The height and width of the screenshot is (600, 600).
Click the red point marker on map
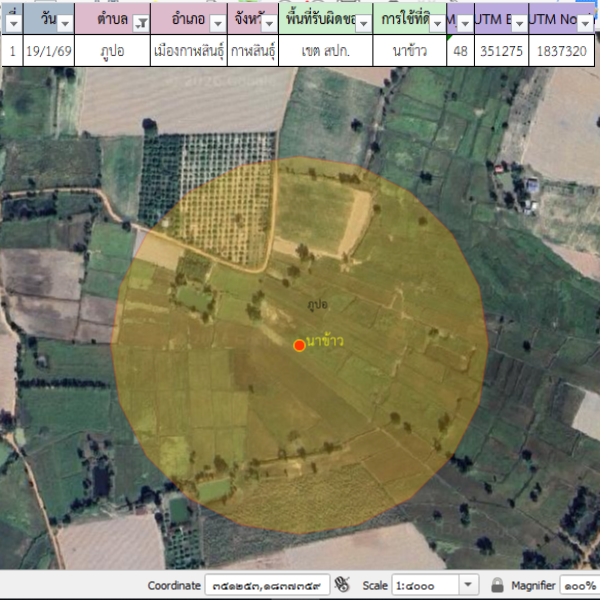[x=299, y=345]
